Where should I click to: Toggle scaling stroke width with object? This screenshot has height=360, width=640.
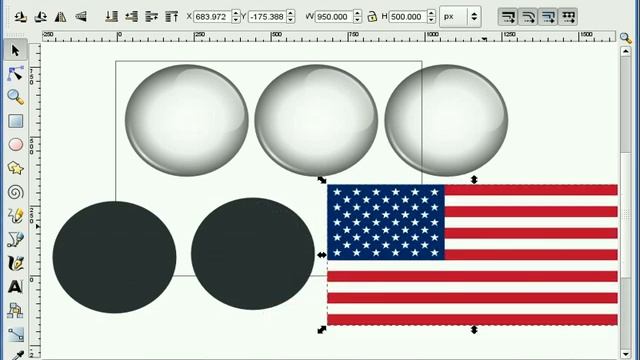(x=508, y=17)
